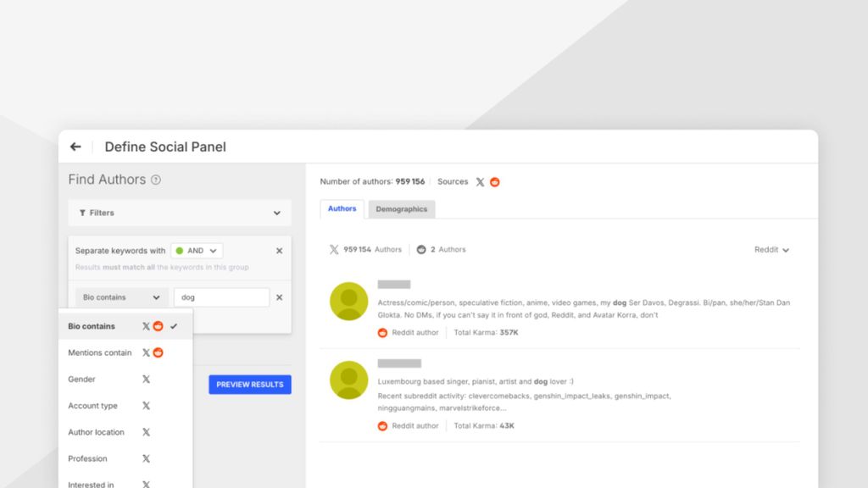Open the AND operator dropdown
This screenshot has height=488, width=868.
(x=197, y=251)
